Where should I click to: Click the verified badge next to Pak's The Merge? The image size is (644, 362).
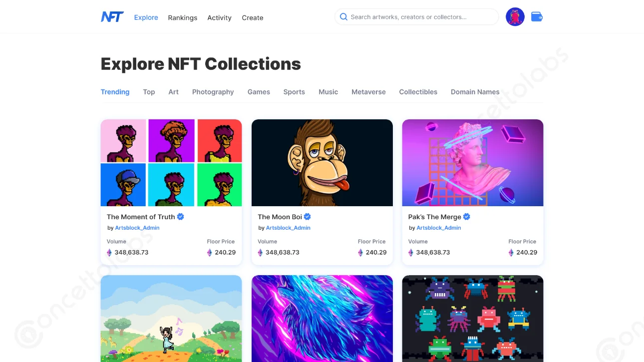coord(466,217)
